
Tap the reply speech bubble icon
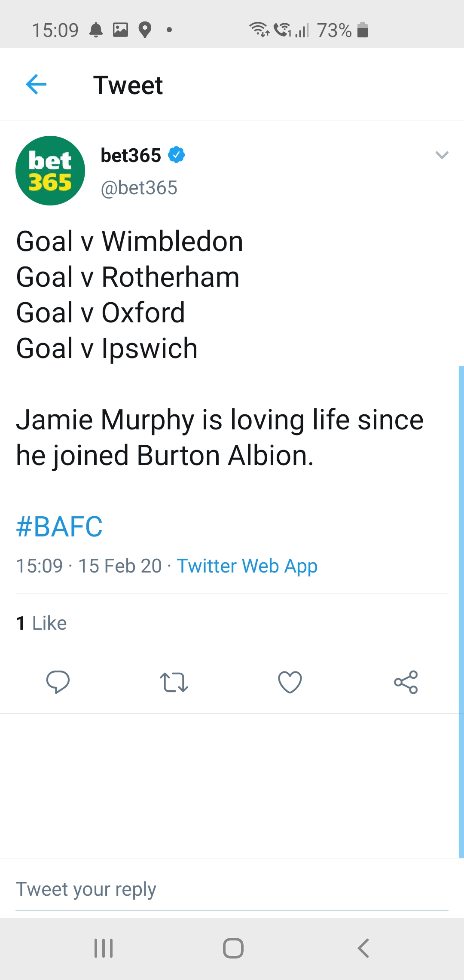tap(58, 682)
